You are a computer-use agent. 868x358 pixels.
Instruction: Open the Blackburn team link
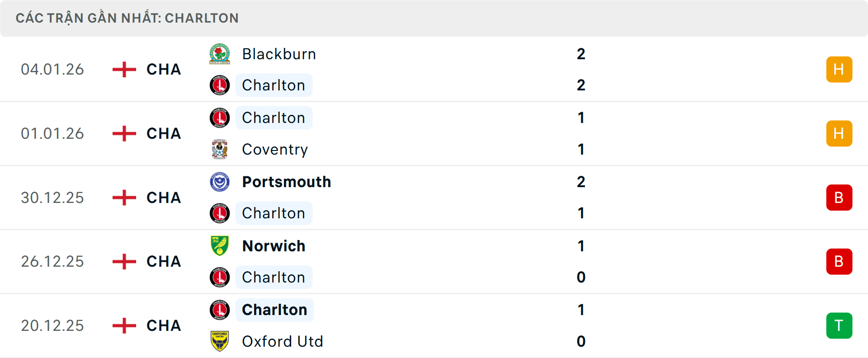pyautogui.click(x=279, y=54)
